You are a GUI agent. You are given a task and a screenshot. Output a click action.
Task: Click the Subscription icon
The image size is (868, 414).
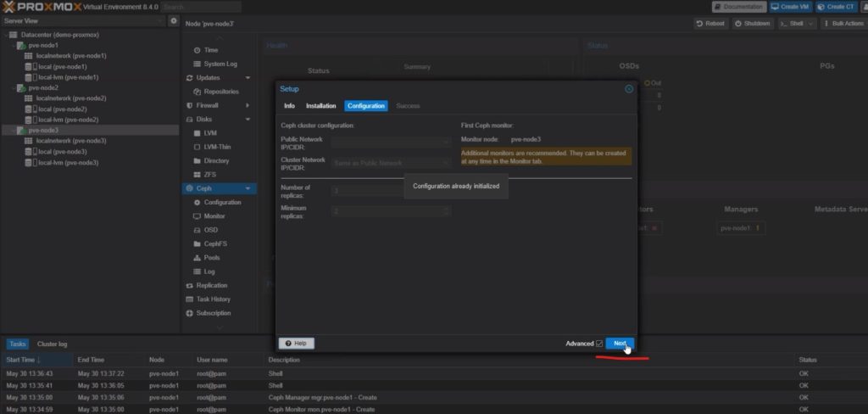coord(190,314)
